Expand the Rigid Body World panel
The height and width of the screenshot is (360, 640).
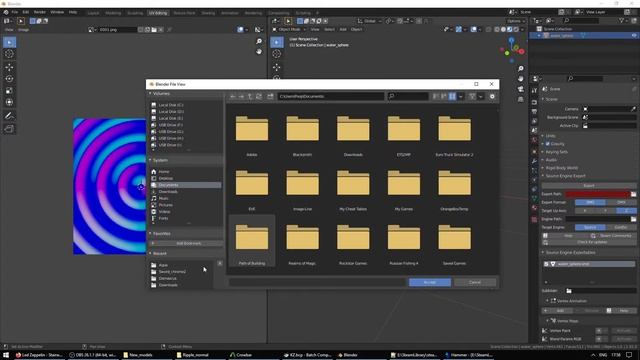(x=543, y=168)
